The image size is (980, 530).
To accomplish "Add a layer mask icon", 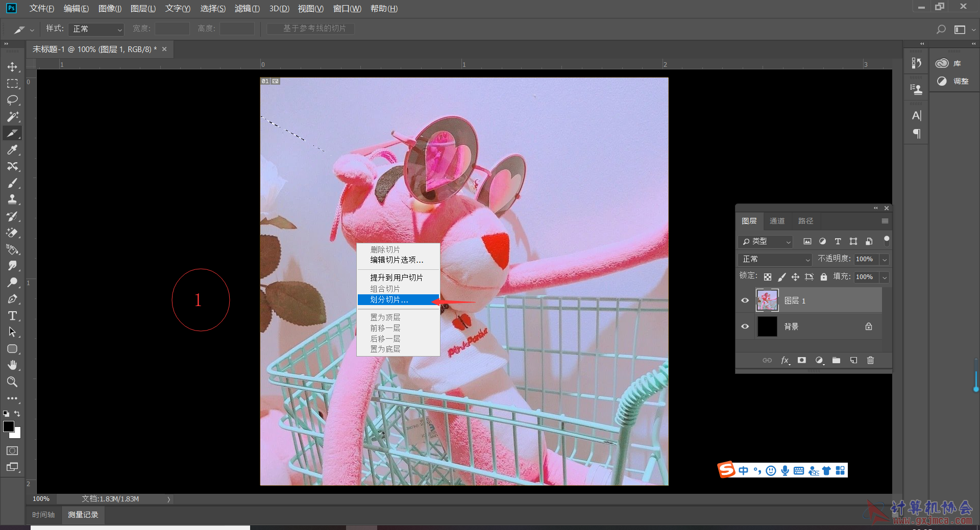I will (802, 360).
